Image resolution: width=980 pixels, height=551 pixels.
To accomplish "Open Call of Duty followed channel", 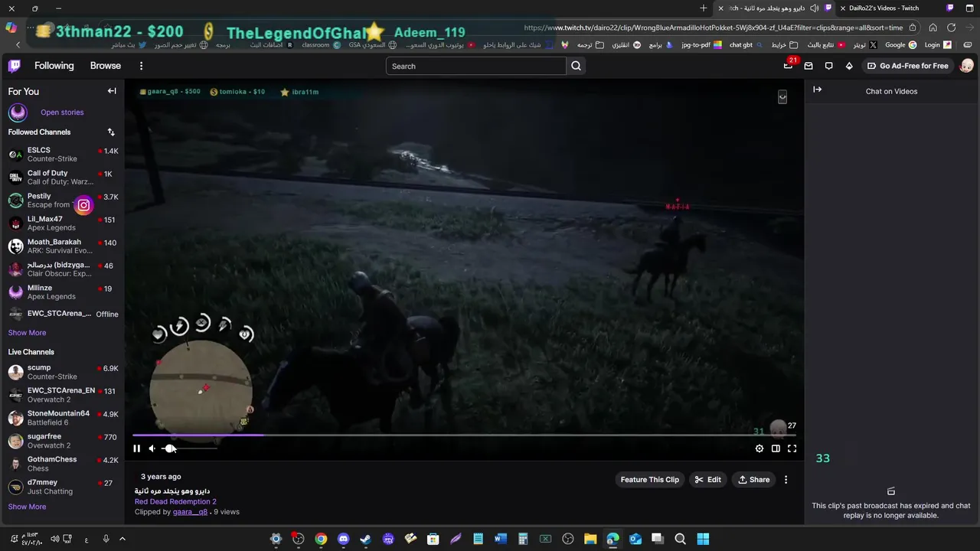I will (63, 178).
